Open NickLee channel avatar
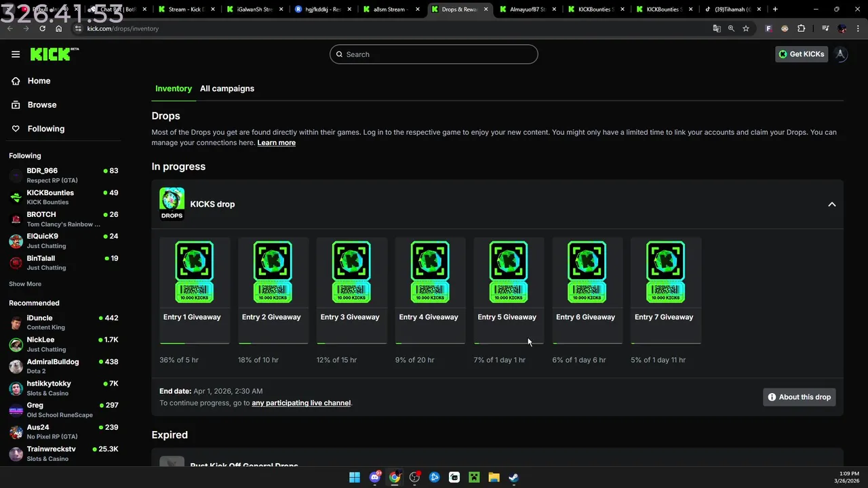 pyautogui.click(x=16, y=344)
